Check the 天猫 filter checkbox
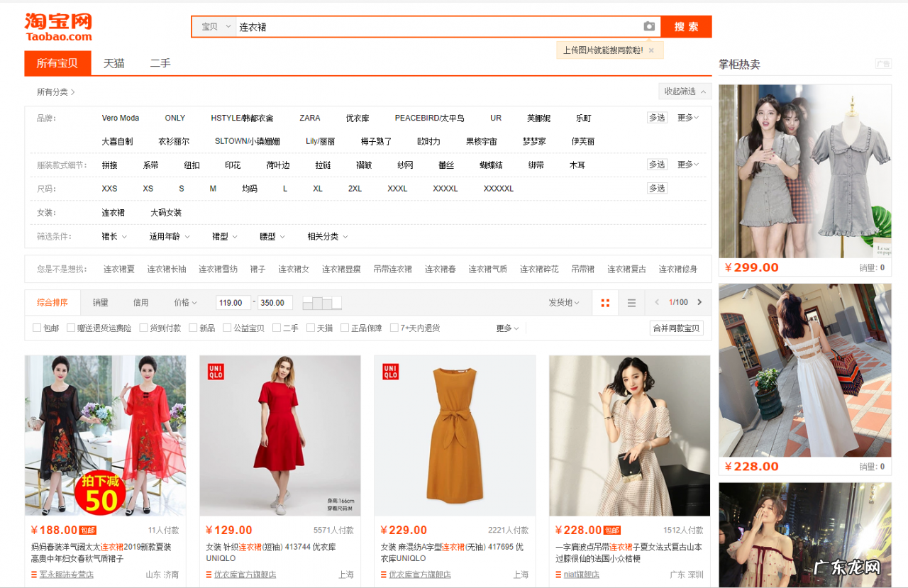The image size is (908, 588). click(x=311, y=328)
